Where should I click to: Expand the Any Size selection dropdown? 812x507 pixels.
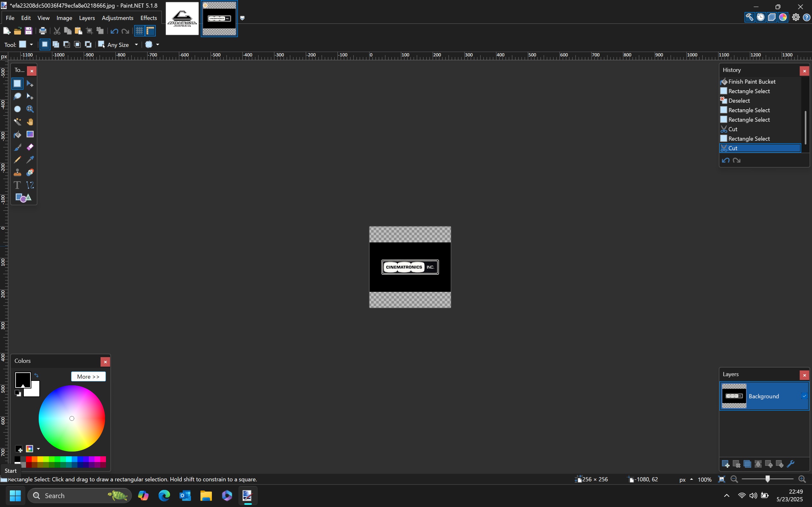136,45
